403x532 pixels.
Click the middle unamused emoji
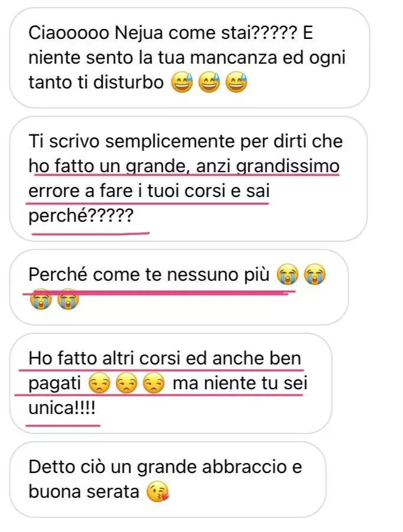tap(126, 384)
